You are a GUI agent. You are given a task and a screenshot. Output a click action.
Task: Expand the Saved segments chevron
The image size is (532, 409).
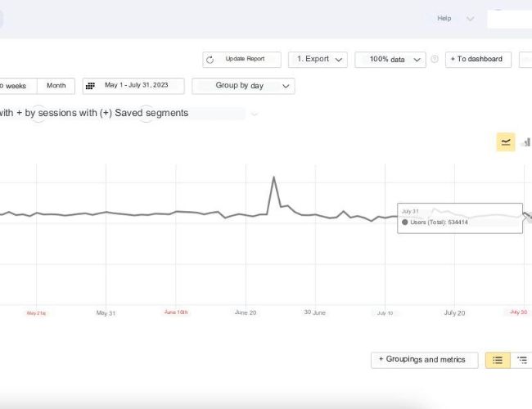[x=255, y=114]
